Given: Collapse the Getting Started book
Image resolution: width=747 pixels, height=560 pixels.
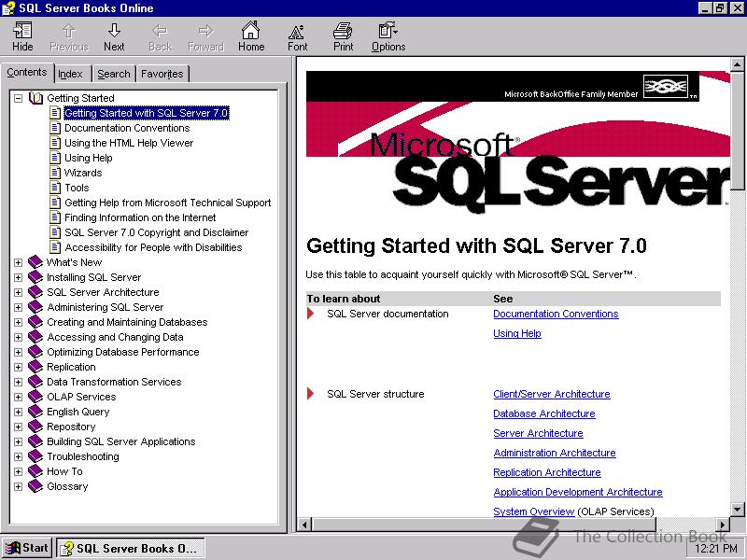Looking at the screenshot, I should click(18, 98).
